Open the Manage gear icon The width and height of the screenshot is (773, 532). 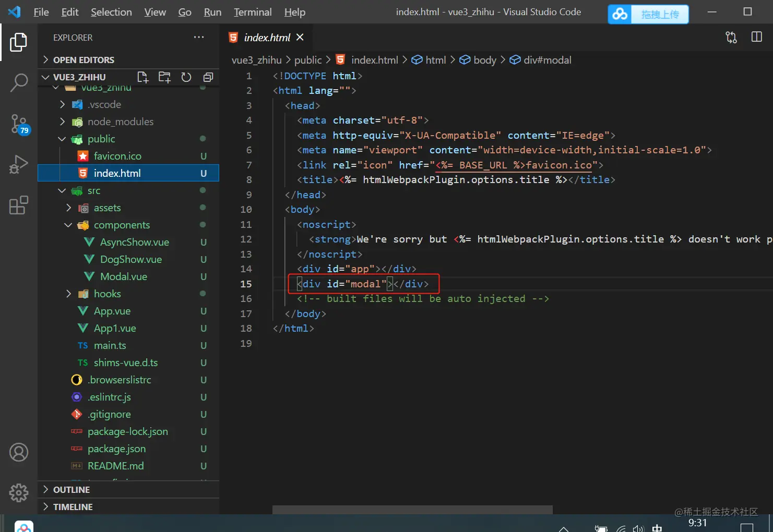pos(19,492)
